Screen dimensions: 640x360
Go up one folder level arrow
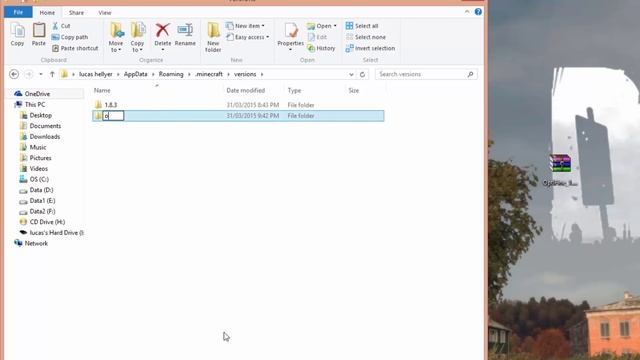coord(52,74)
